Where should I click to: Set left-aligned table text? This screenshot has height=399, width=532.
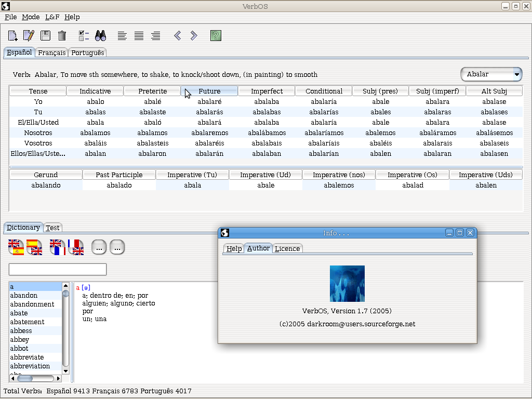(122, 36)
